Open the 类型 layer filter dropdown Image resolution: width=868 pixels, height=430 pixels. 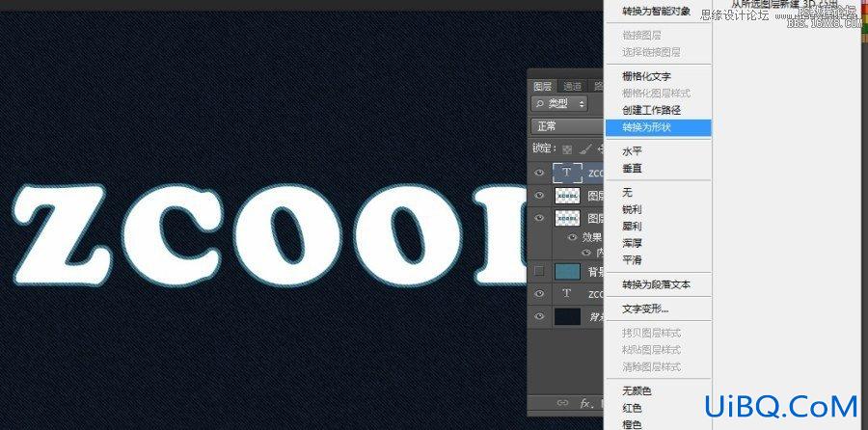tap(558, 103)
